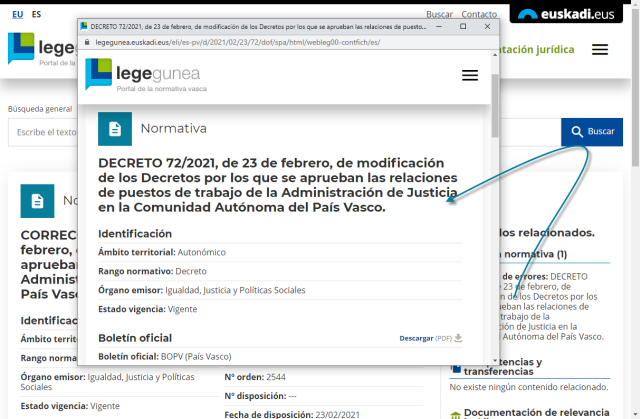The height and width of the screenshot is (419, 640).
Task: Click the Sentencias y transferencias heading
Action: tap(503, 367)
